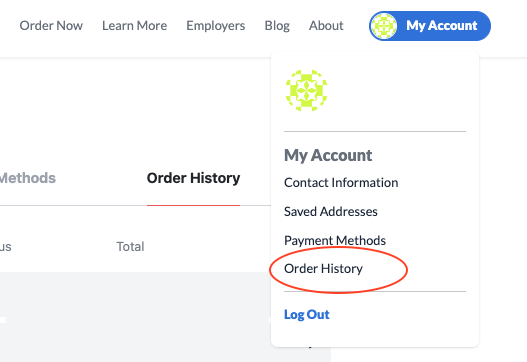Viewport: 527px width, 362px height.
Task: Open the Employers page from navigation
Action: click(216, 26)
